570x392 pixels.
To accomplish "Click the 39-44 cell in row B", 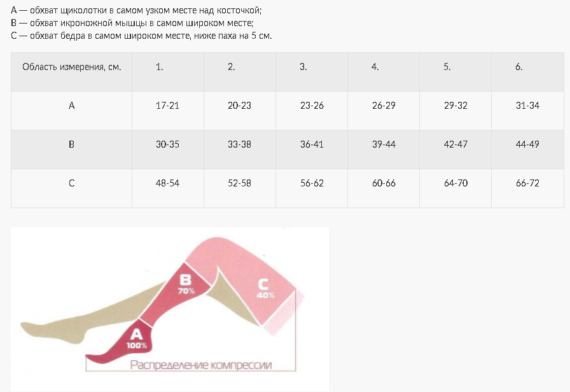I will click(384, 144).
